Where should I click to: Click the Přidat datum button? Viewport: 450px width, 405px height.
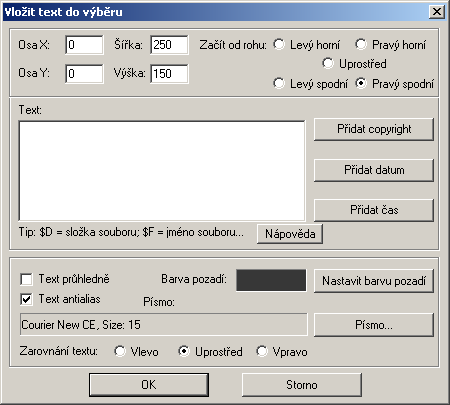(x=374, y=170)
